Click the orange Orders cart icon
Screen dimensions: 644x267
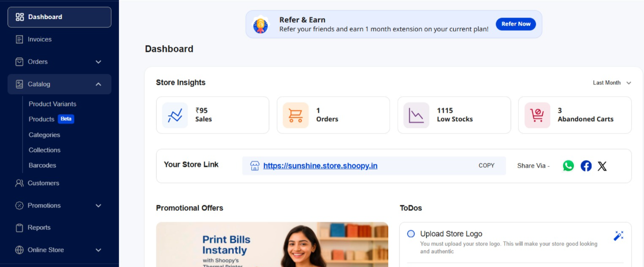click(x=295, y=115)
